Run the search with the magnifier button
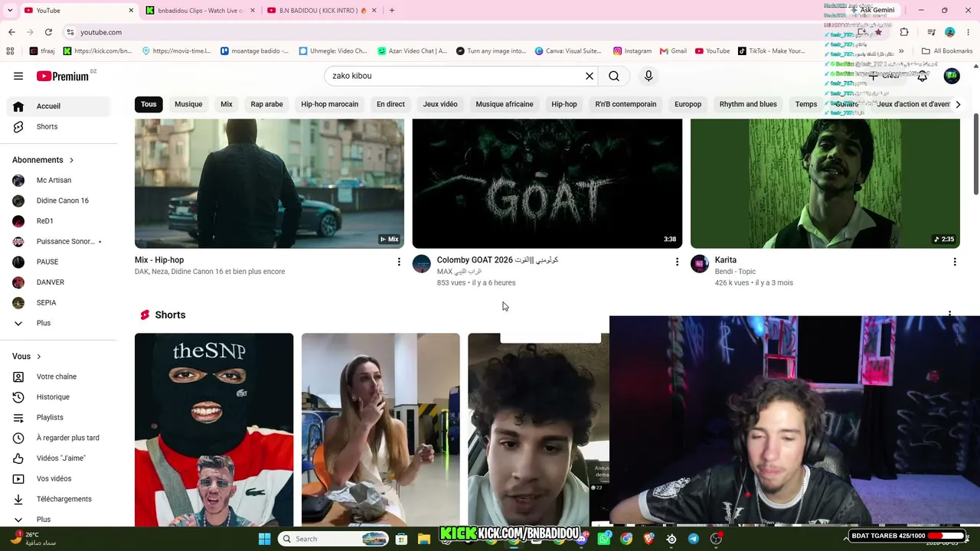This screenshot has width=980, height=551. (x=614, y=76)
